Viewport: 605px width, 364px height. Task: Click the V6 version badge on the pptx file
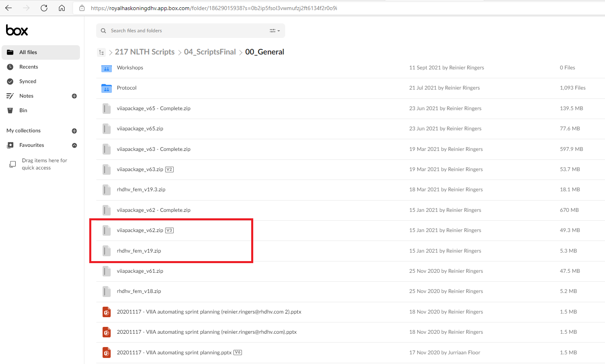click(238, 353)
